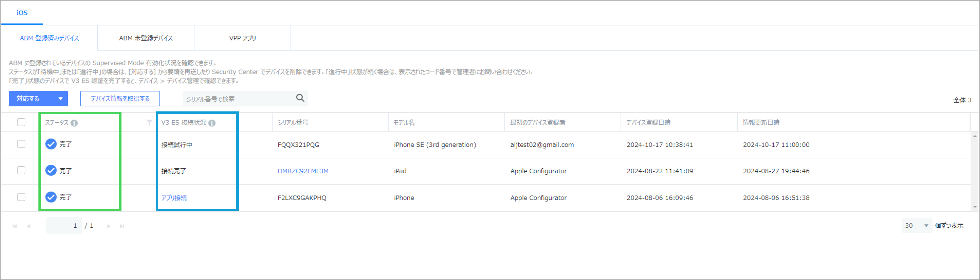Viewport: 980px width, 280px height.
Task: Go to previous page arrow
Action: tap(28, 226)
